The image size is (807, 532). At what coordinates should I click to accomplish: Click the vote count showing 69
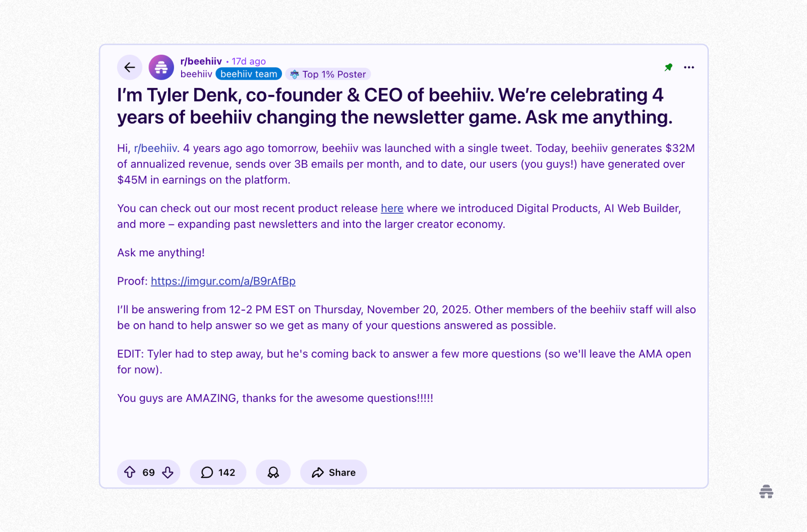[x=148, y=472]
